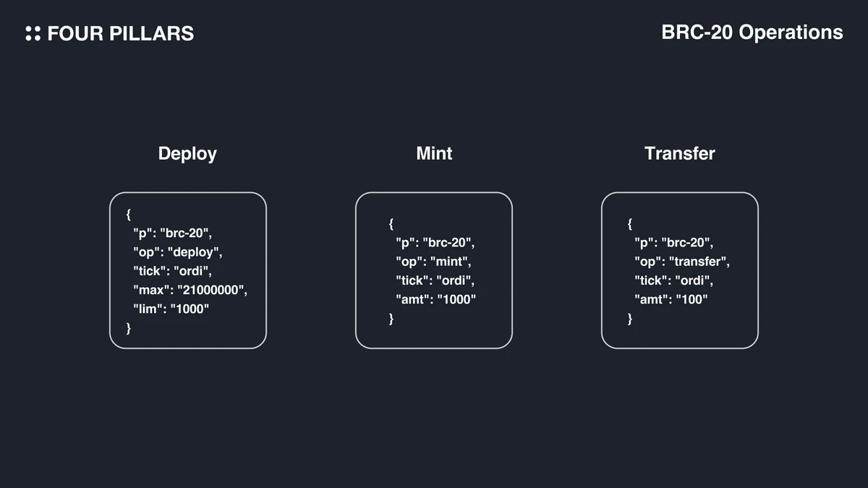Click the "op": "transfer" line
Viewport: 868px width, 488px height.
click(682, 262)
